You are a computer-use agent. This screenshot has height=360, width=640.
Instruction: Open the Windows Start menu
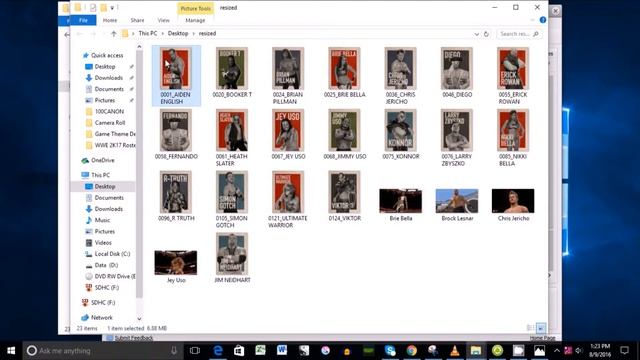(x=11, y=350)
